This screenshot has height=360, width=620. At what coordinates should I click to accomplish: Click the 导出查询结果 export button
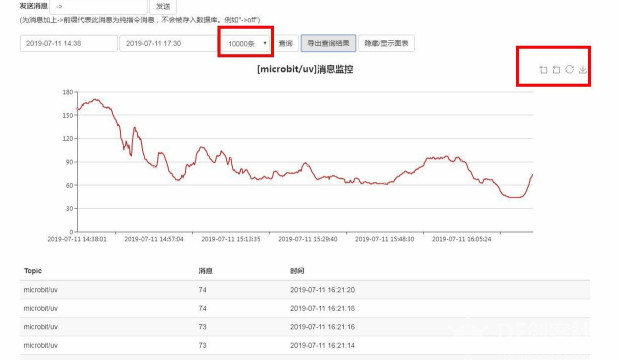point(328,43)
